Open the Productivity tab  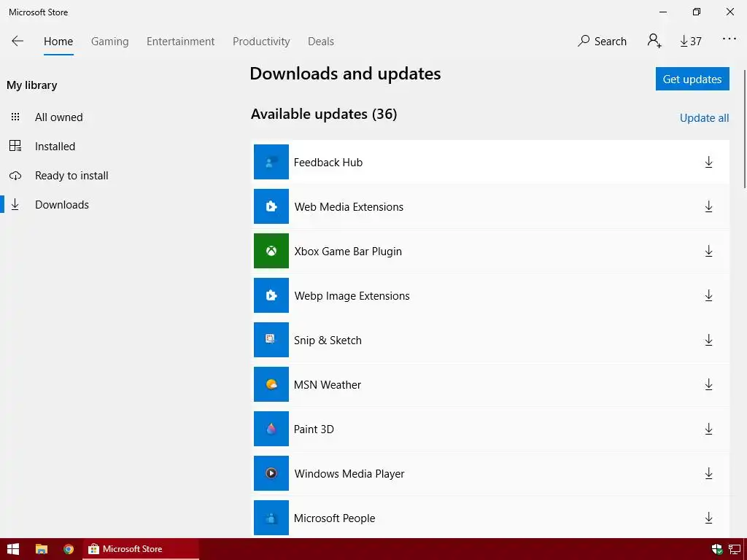point(261,42)
